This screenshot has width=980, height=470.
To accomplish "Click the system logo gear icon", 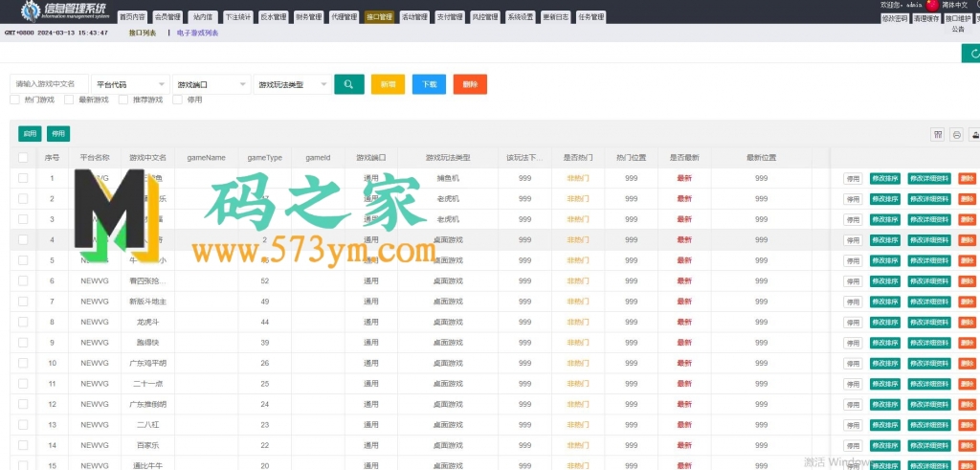I will [x=31, y=11].
